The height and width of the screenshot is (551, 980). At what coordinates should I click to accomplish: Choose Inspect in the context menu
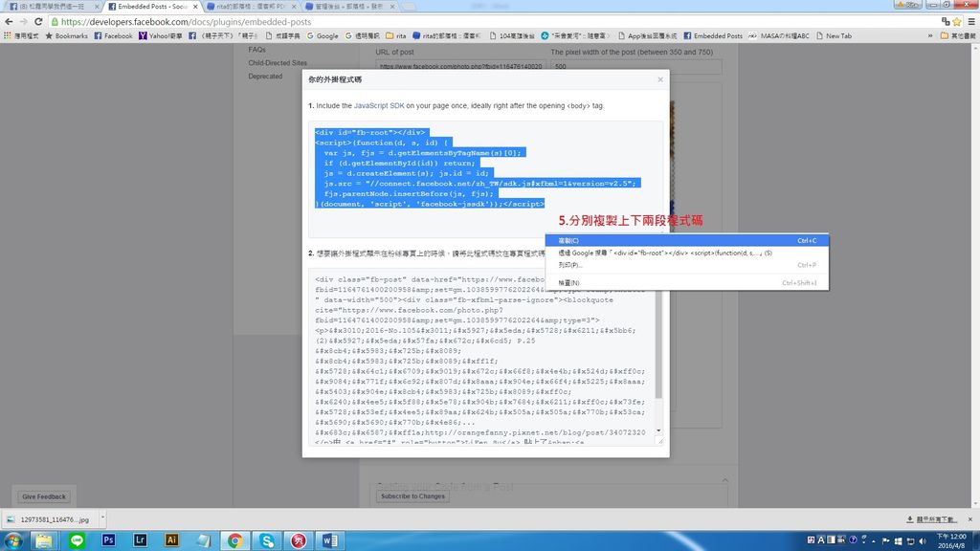(687, 283)
